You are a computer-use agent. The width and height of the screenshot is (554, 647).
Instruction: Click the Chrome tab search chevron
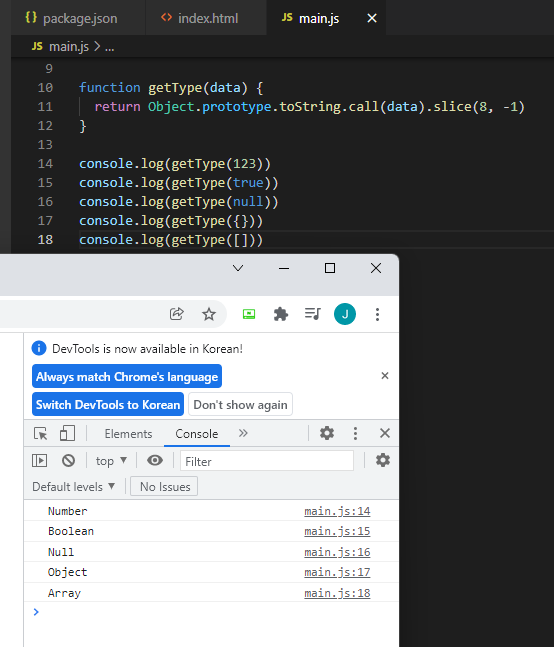[x=238, y=268]
